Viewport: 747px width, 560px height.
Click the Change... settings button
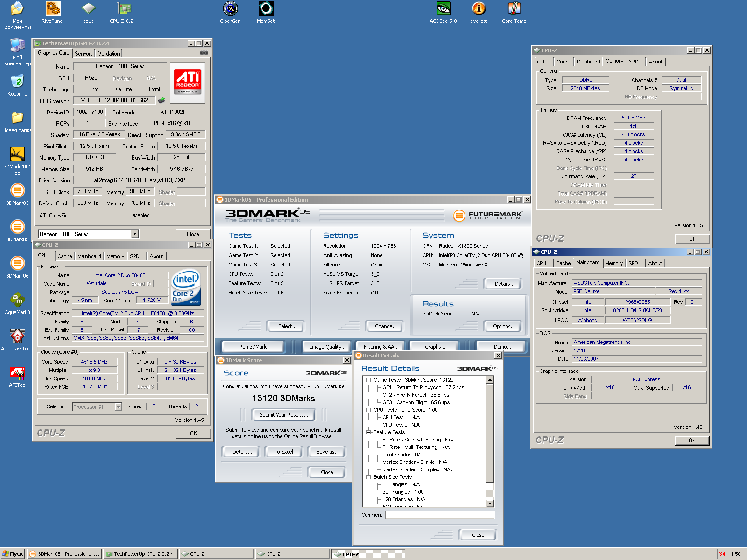tap(386, 326)
